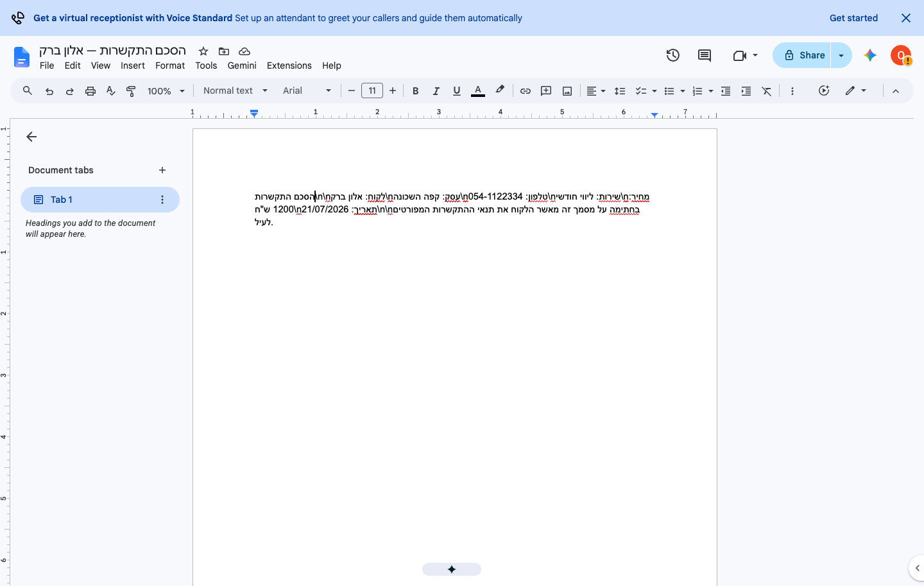Increase the font size
924x586 pixels.
pyautogui.click(x=393, y=91)
